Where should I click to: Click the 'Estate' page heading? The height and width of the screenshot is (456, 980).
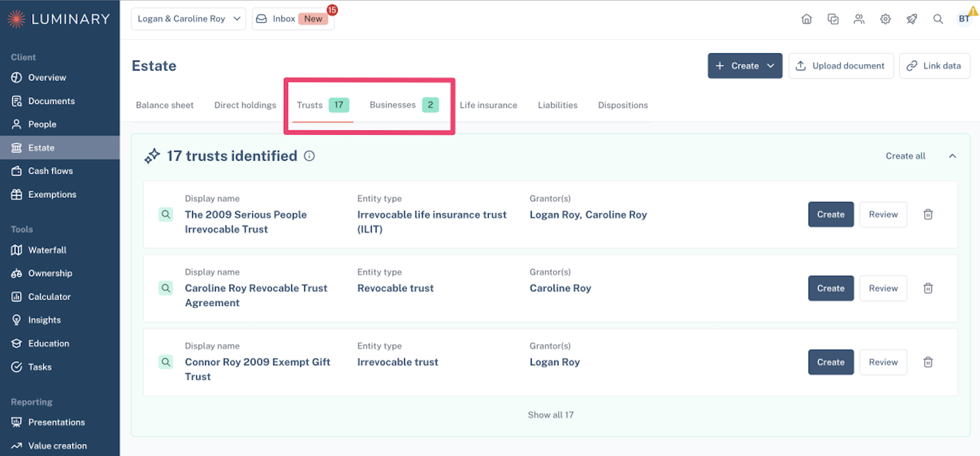[x=154, y=66]
